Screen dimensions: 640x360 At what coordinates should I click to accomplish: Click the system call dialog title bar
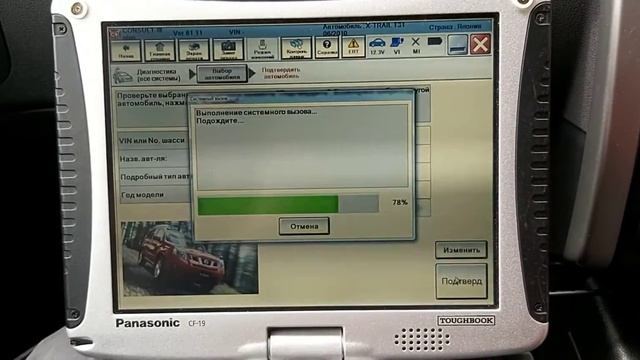click(x=301, y=98)
